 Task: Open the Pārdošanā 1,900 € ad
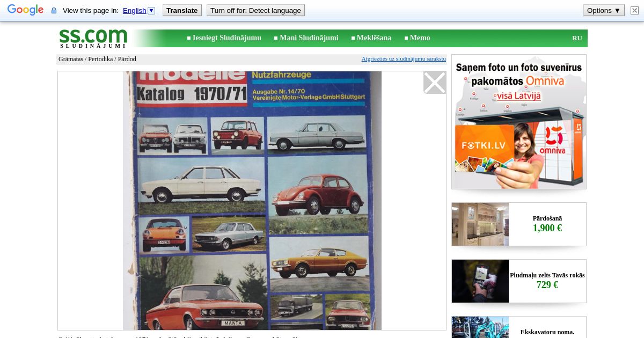click(x=519, y=224)
